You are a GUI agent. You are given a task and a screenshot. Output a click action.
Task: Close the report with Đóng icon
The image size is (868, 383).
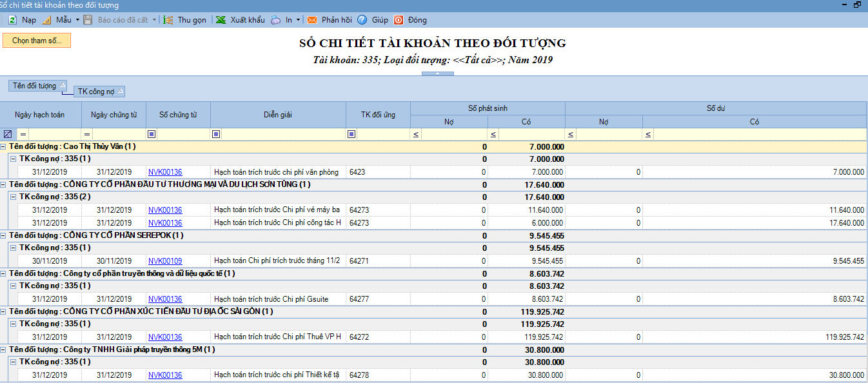[x=399, y=20]
